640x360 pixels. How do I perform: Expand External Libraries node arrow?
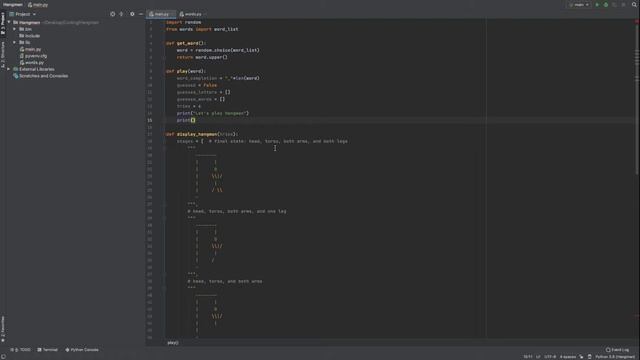pyautogui.click(x=9, y=69)
